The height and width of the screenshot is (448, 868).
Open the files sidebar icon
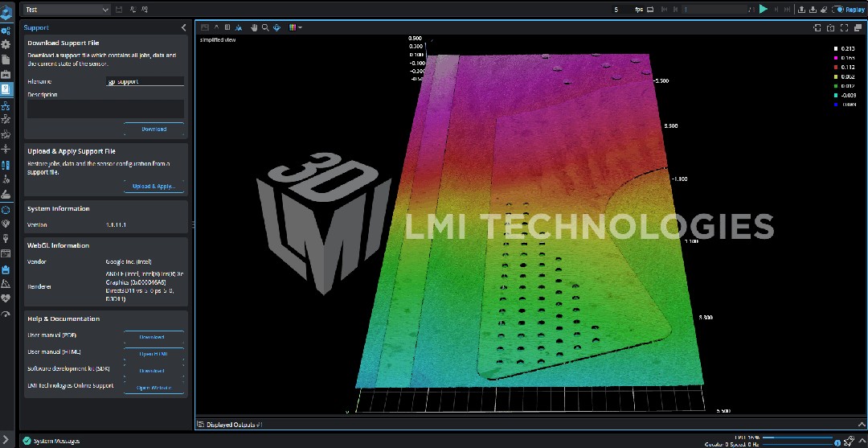point(6,60)
